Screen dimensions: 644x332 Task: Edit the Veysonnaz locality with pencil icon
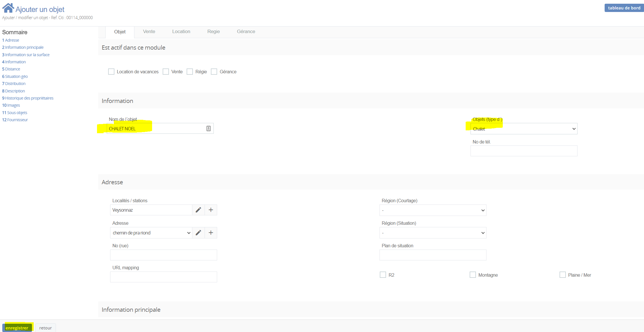pos(198,210)
